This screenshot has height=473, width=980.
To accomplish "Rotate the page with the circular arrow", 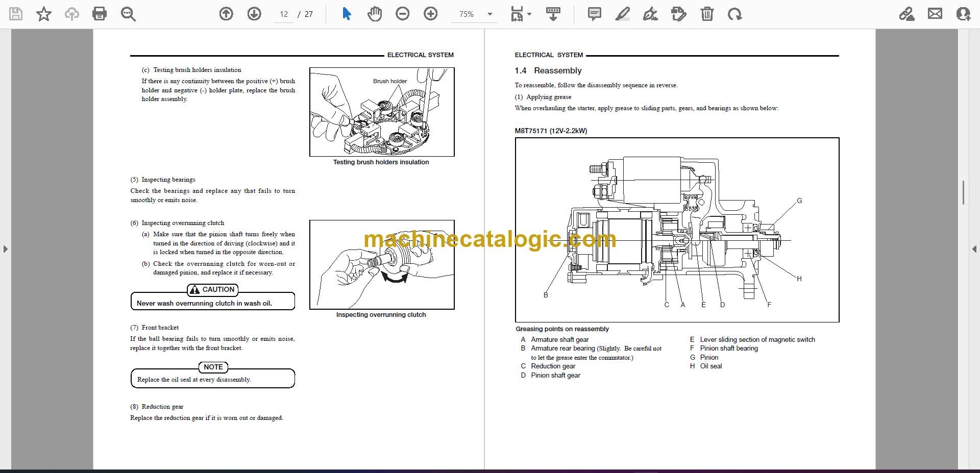I will click(x=735, y=14).
